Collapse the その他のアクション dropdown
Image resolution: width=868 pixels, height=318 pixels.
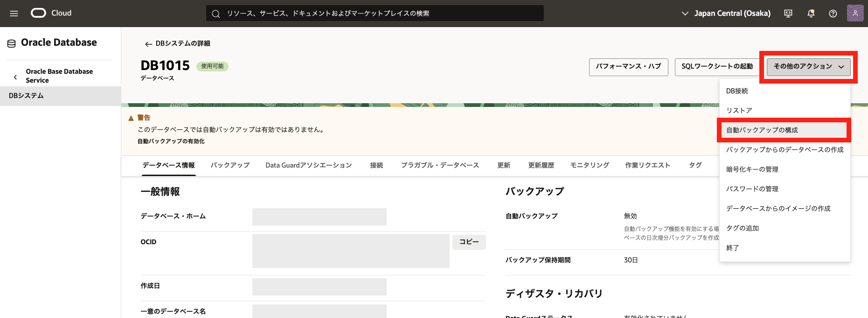click(x=808, y=67)
